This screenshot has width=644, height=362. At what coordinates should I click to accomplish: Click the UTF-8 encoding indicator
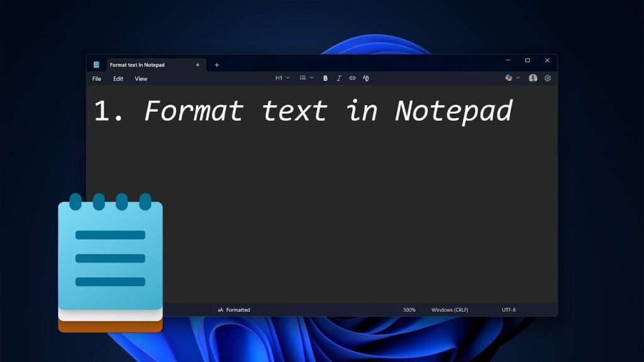(508, 310)
